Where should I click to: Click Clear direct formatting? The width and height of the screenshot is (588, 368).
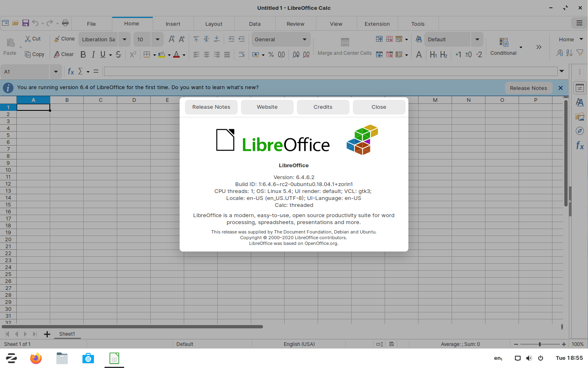click(64, 54)
